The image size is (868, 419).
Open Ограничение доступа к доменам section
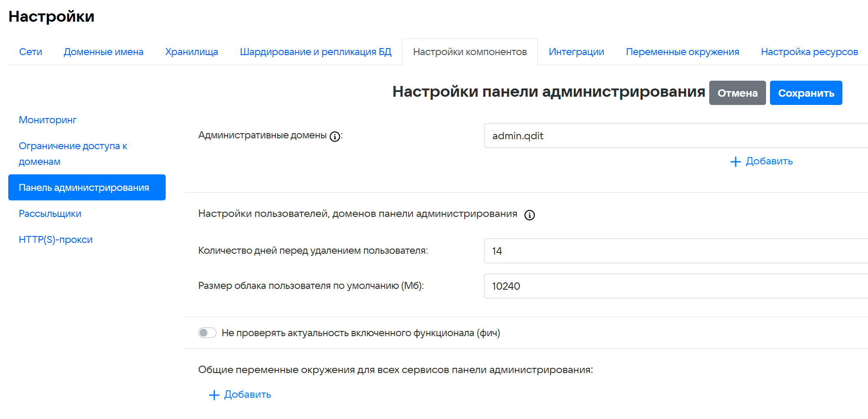pyautogui.click(x=72, y=154)
